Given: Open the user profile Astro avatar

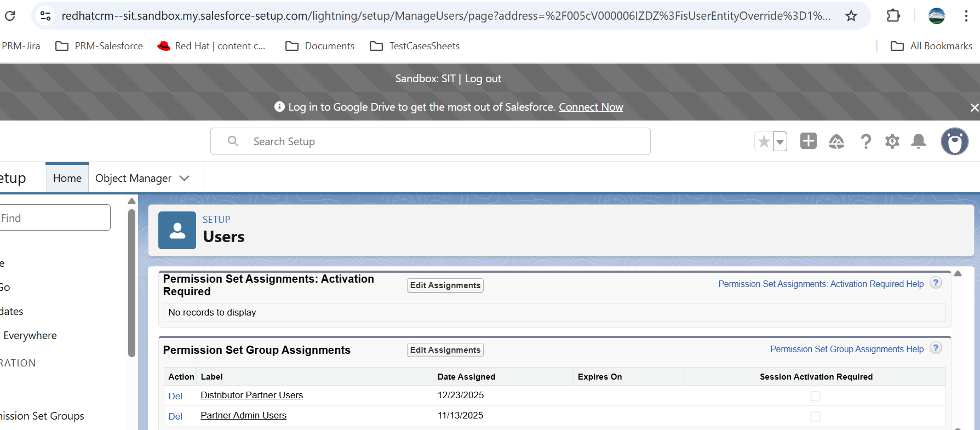Looking at the screenshot, I should [955, 141].
